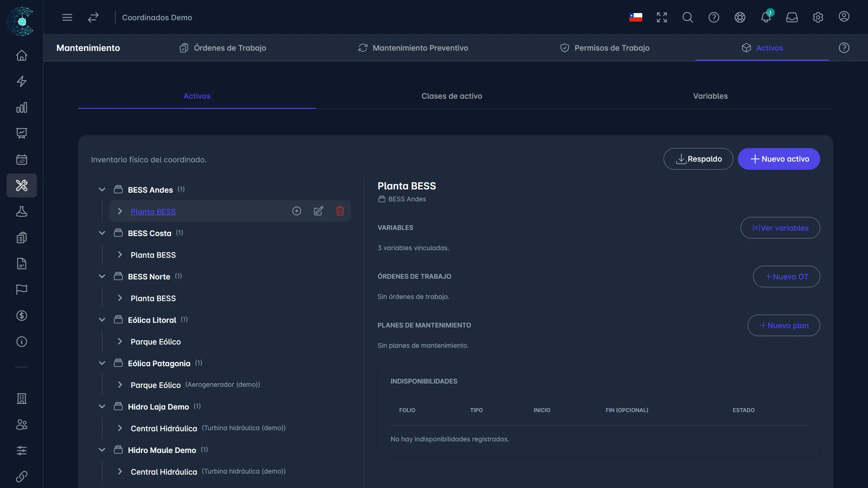This screenshot has height=488, width=868.
Task: Change language via the Chile flag icon
Action: tap(636, 17)
